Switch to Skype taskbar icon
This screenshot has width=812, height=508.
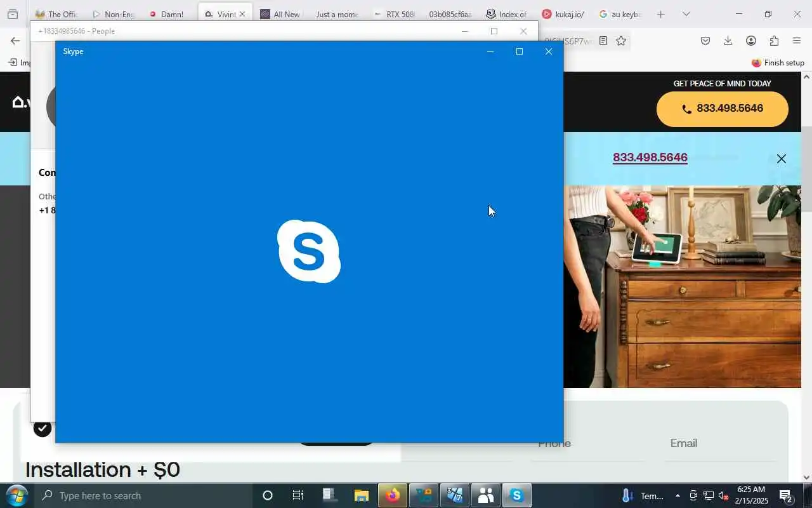[517, 495]
